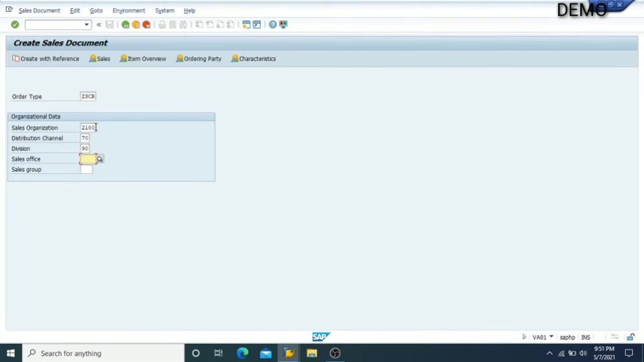
Task: Click the Create with Reference button
Action: click(x=46, y=59)
